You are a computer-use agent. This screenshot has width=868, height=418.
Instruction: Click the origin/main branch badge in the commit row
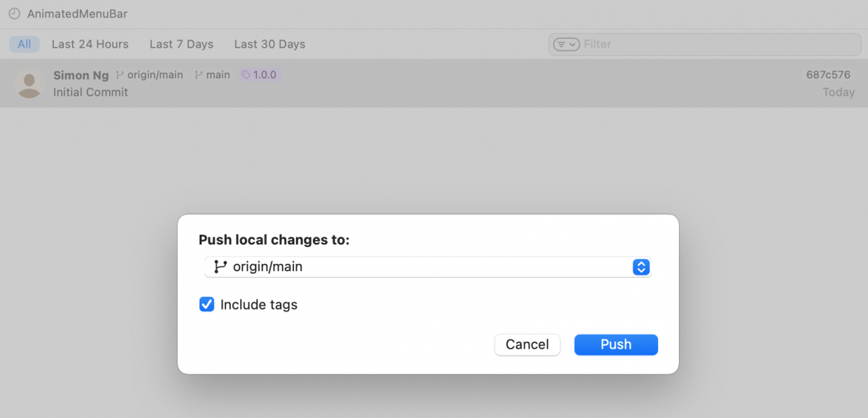click(x=149, y=75)
